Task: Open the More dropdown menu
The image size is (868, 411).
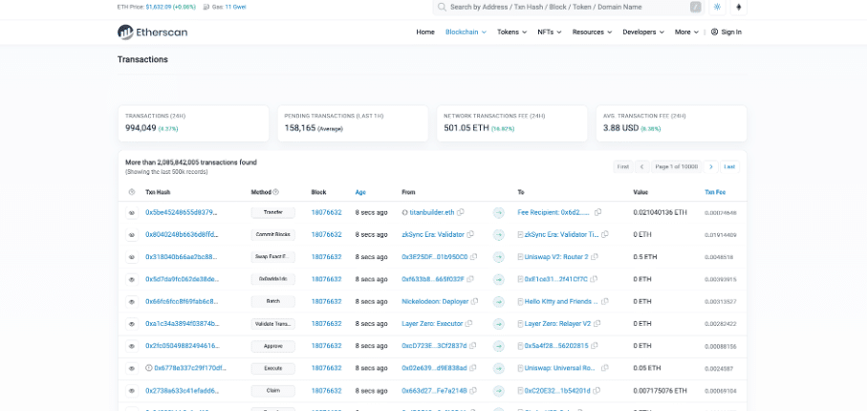Action: [686, 32]
